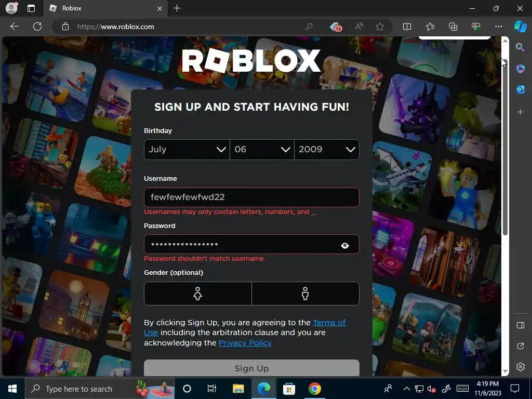
Task: Switch to Microsoft Edge on taskbar
Action: (263, 389)
